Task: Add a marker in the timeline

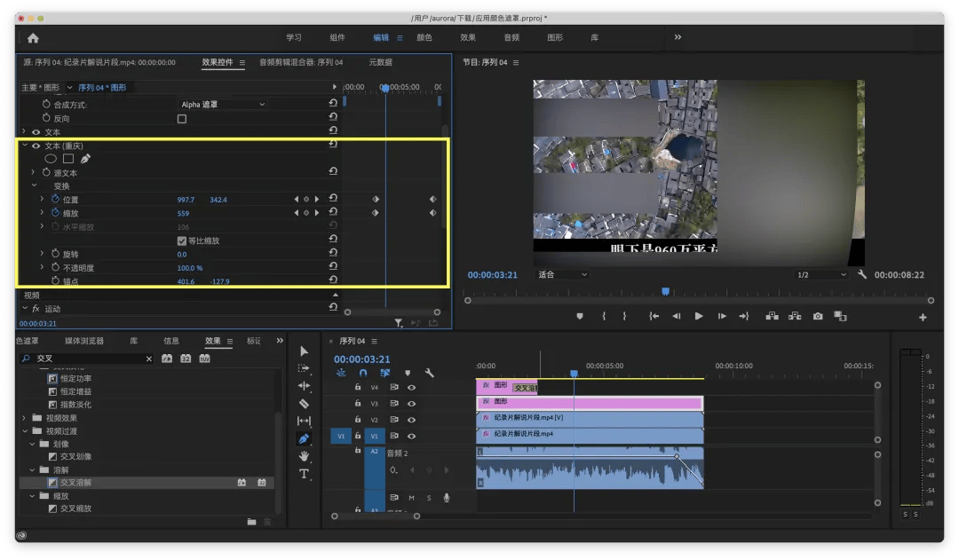Action: pos(408,373)
